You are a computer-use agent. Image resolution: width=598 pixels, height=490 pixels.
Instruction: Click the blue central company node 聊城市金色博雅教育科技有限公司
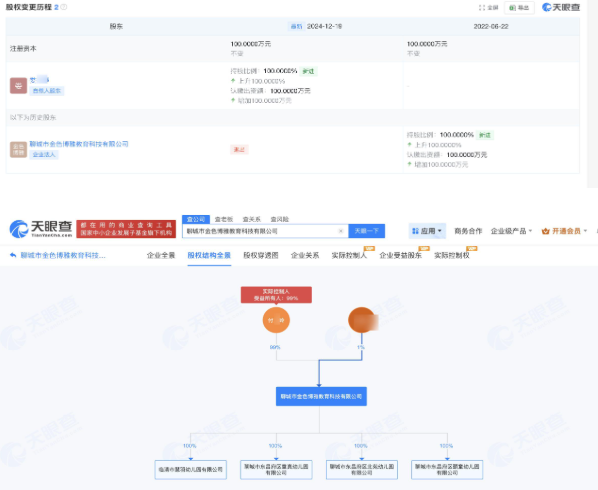click(x=321, y=397)
